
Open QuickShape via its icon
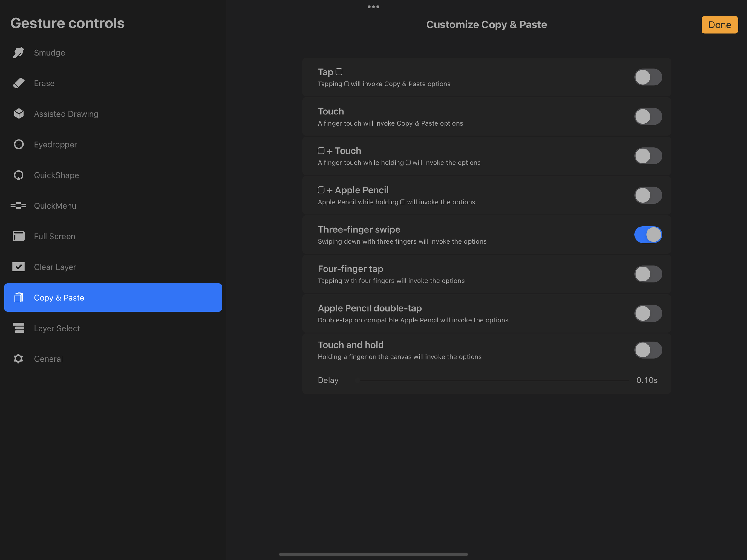coord(19,175)
